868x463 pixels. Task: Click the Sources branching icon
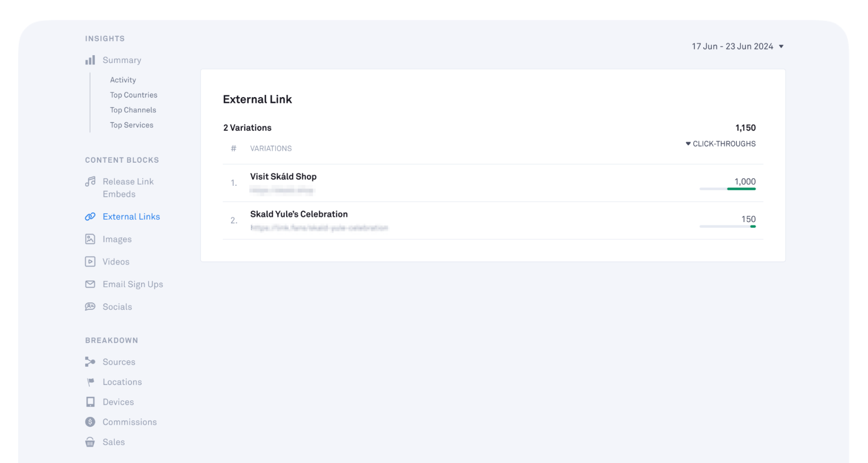90,362
